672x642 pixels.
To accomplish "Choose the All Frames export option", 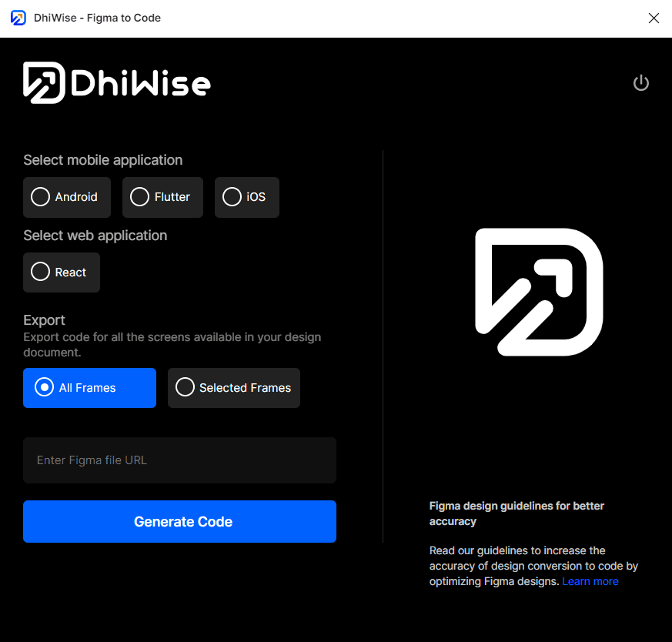I will (x=89, y=388).
